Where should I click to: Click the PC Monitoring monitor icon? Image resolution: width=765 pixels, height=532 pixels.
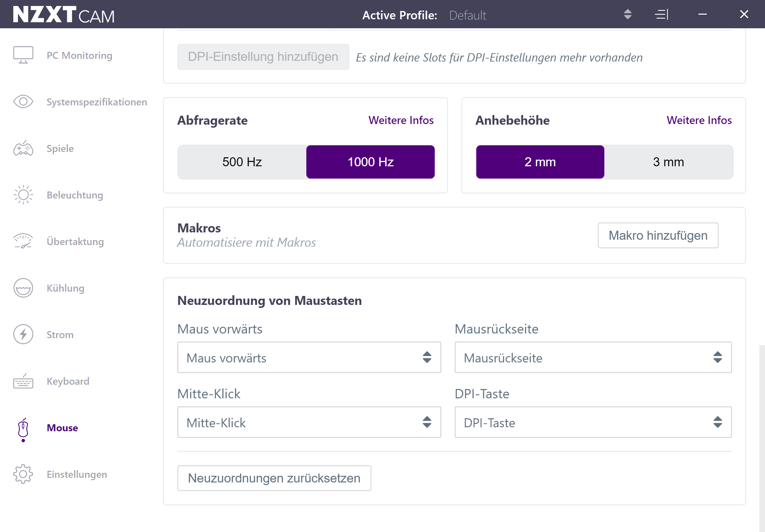pos(23,55)
